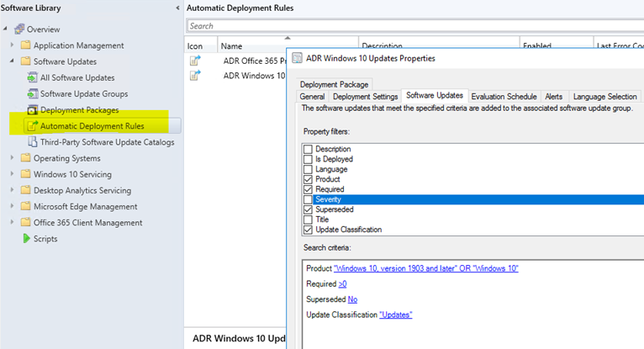Open the Language Selection tab
The width and height of the screenshot is (644, 349).
pos(604,97)
